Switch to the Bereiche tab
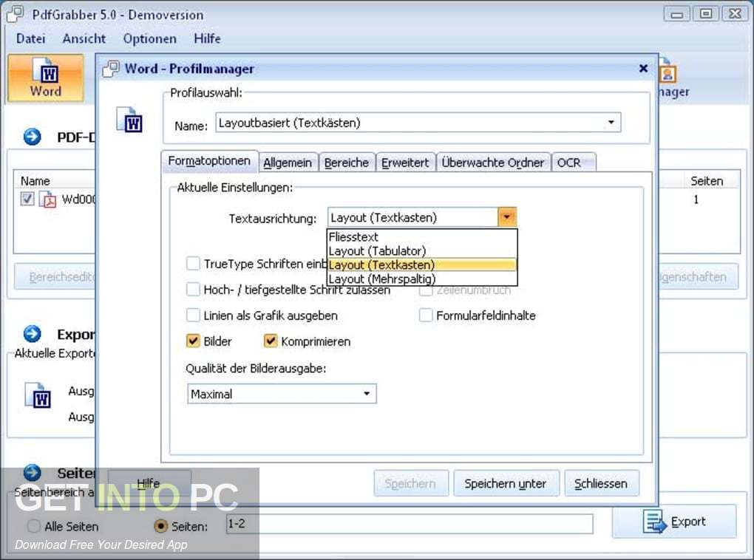754x560 pixels. coord(346,163)
